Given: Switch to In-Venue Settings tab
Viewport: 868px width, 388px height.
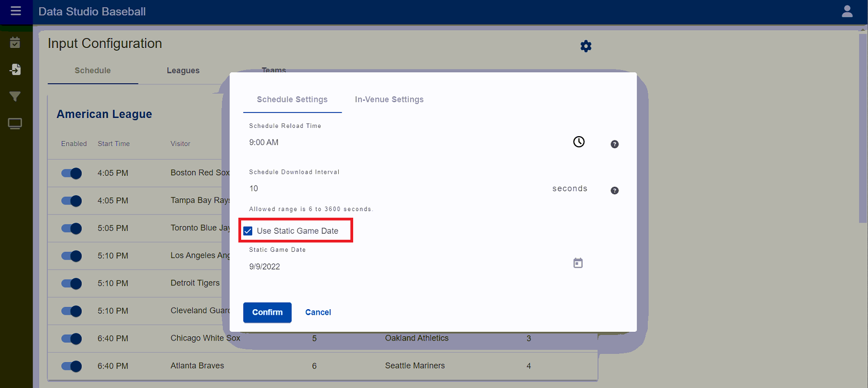Looking at the screenshot, I should pyautogui.click(x=389, y=100).
